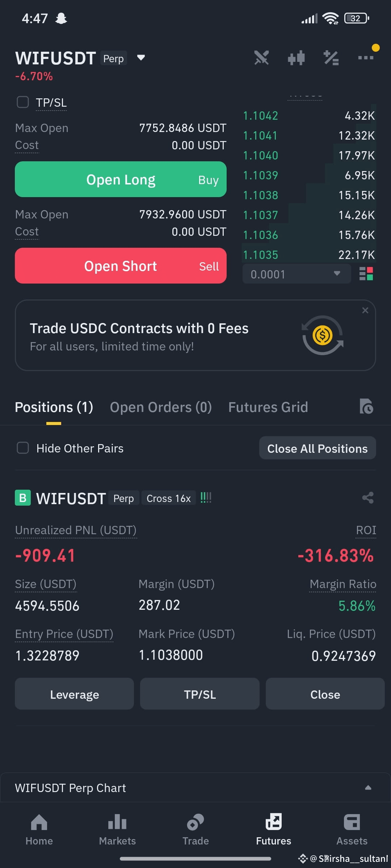Switch the order book layout icon

(366, 274)
